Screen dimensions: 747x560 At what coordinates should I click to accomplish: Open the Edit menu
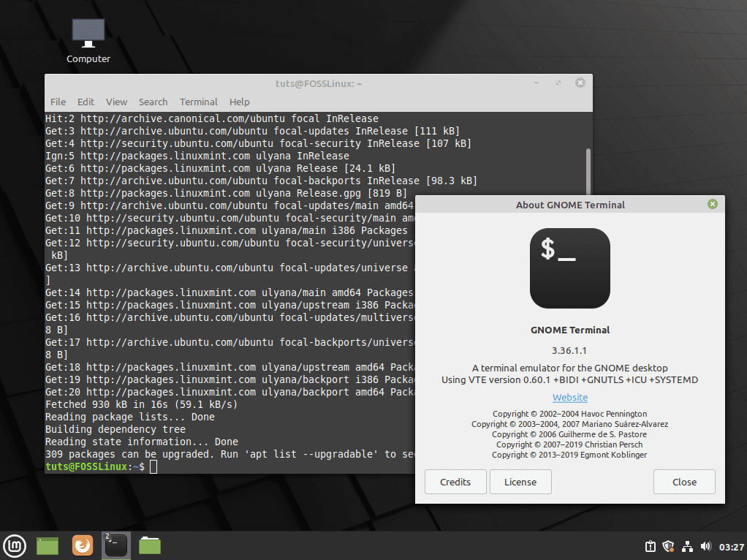86,102
